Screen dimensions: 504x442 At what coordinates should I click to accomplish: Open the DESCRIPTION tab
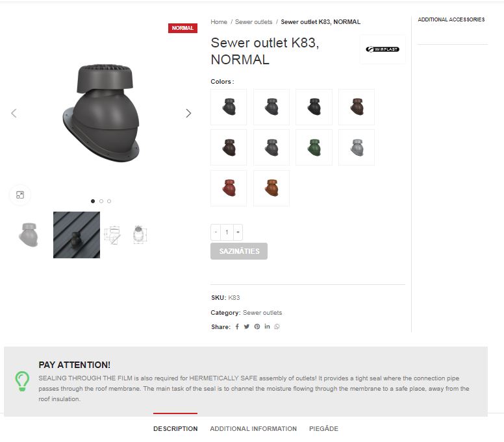175,429
